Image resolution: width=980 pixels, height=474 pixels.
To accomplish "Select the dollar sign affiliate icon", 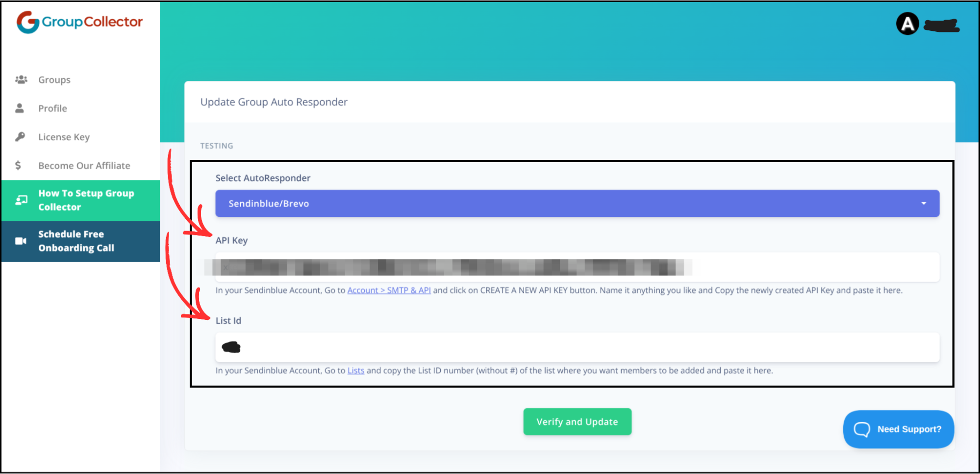I will pyautogui.click(x=19, y=165).
